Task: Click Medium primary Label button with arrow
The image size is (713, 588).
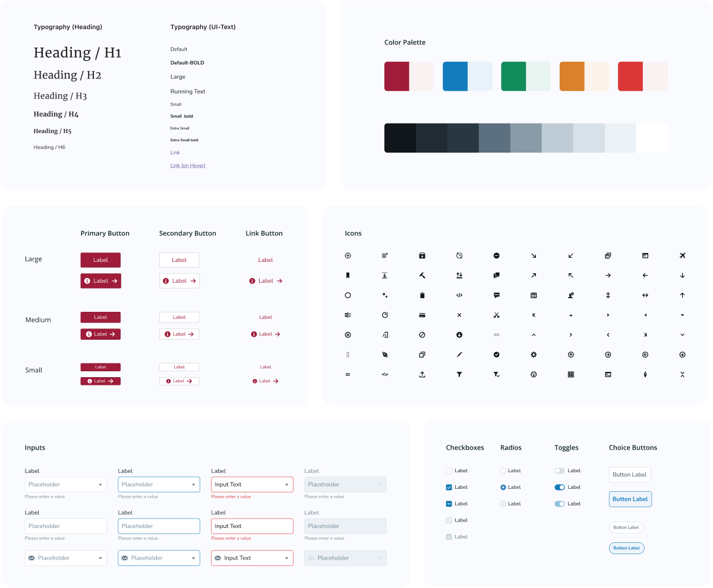Action: click(x=100, y=334)
